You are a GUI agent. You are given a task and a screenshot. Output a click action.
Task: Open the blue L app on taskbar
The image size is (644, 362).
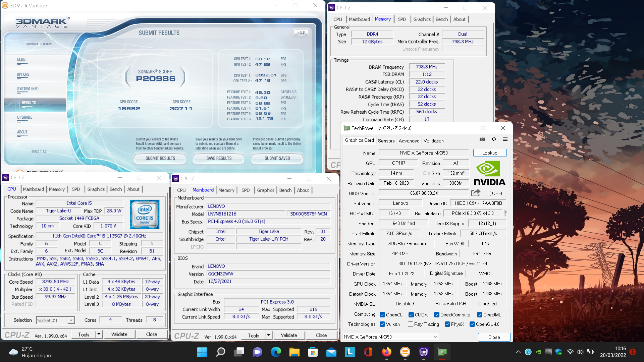click(x=350, y=352)
